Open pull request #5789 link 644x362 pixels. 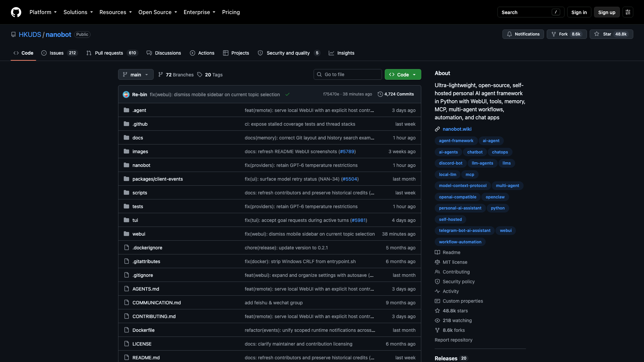(x=347, y=152)
